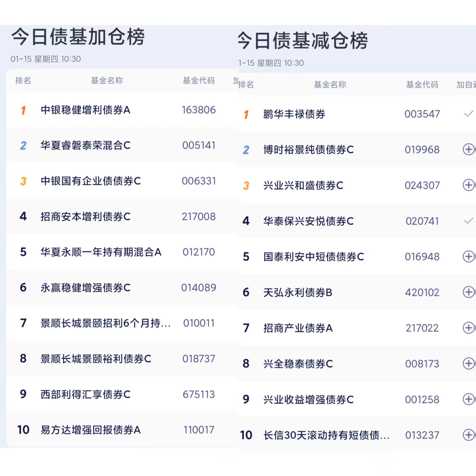Screen dimensions: 476x476
Task: Add 兴全稳泰债券C to watchlist
Action: point(469,364)
